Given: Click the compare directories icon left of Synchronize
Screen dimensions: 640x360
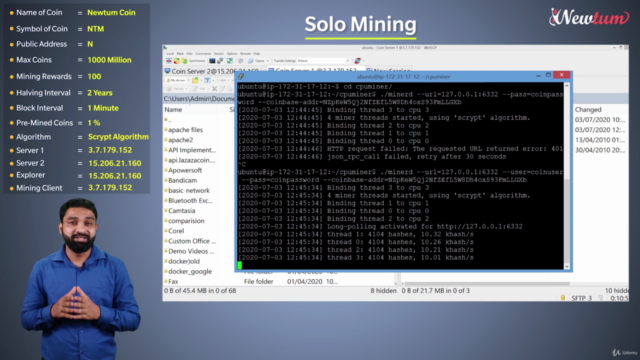Looking at the screenshot, I should tap(176, 61).
